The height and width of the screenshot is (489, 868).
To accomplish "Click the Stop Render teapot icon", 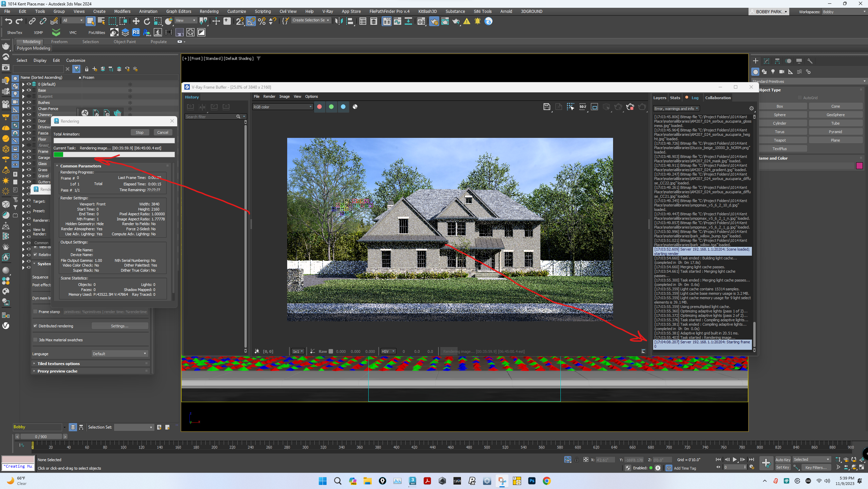I will coord(630,107).
